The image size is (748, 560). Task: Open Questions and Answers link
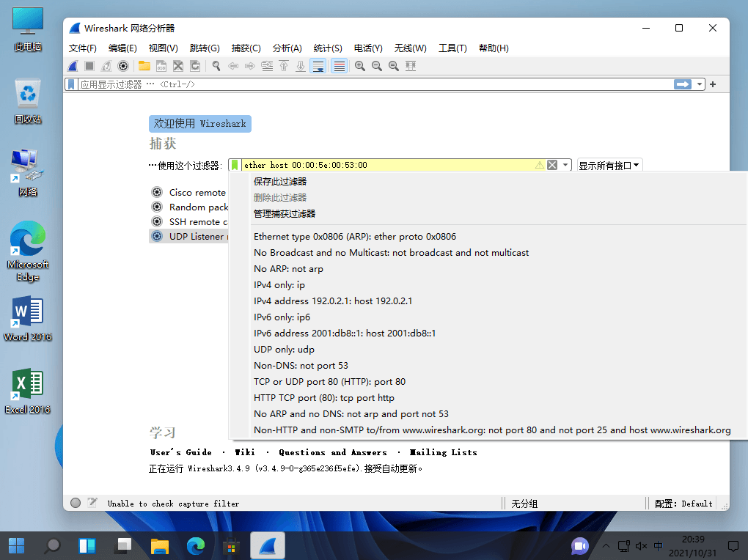332,452
